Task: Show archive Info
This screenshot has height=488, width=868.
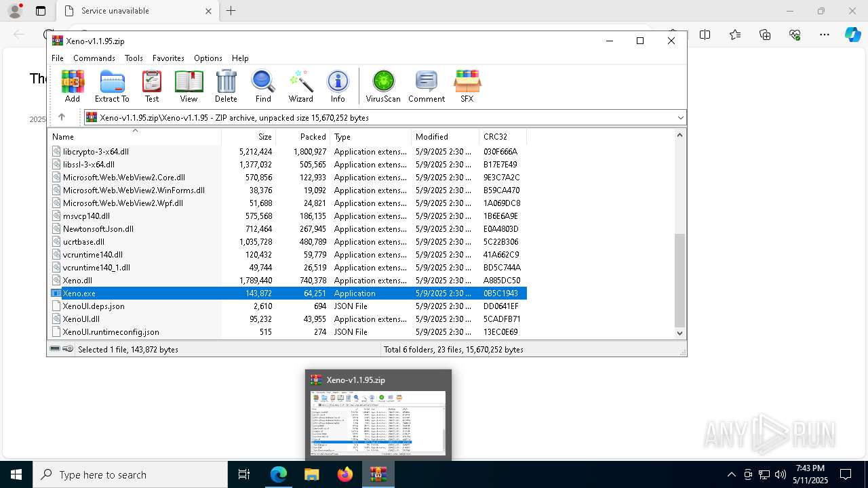Action: pos(338,86)
